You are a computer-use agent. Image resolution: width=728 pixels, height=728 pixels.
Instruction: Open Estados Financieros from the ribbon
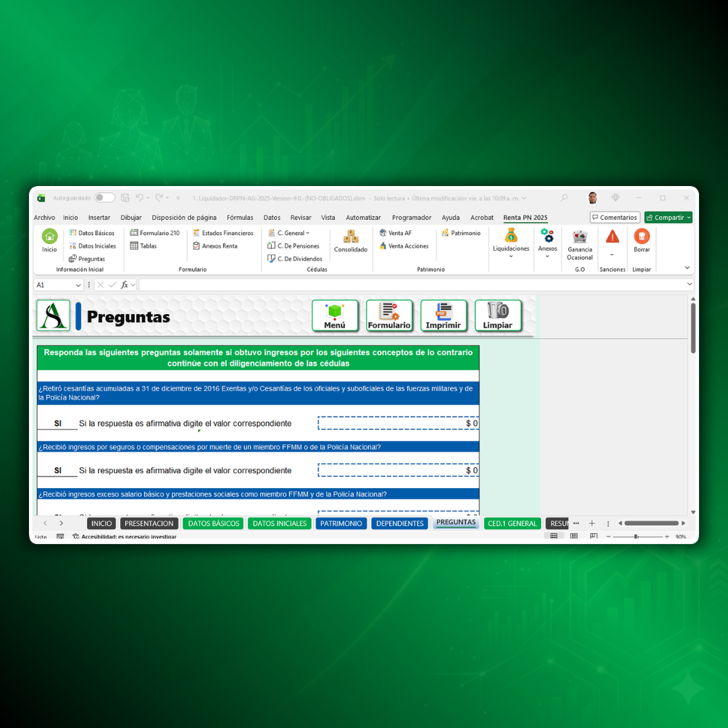tap(223, 233)
